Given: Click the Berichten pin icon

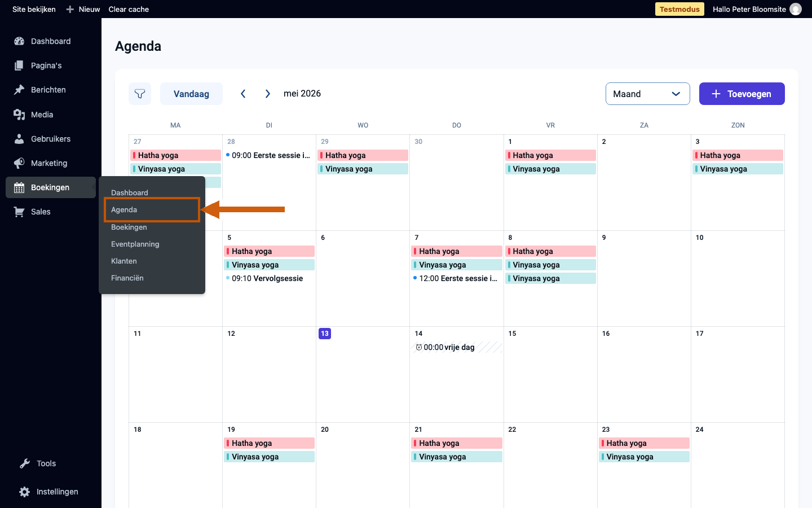Looking at the screenshot, I should pos(19,90).
